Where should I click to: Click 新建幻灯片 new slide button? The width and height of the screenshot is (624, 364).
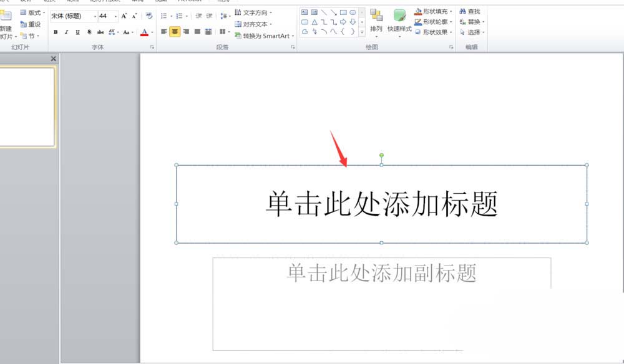click(7, 25)
